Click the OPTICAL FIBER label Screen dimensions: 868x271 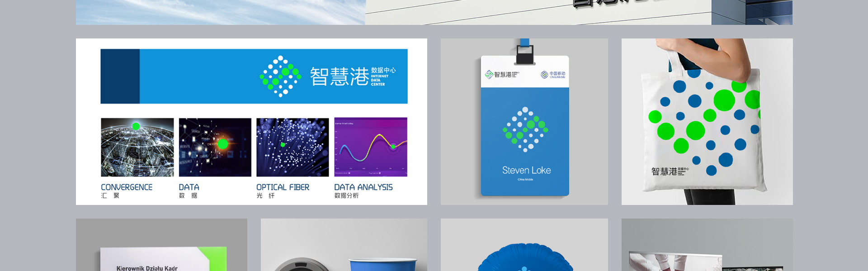point(283,187)
